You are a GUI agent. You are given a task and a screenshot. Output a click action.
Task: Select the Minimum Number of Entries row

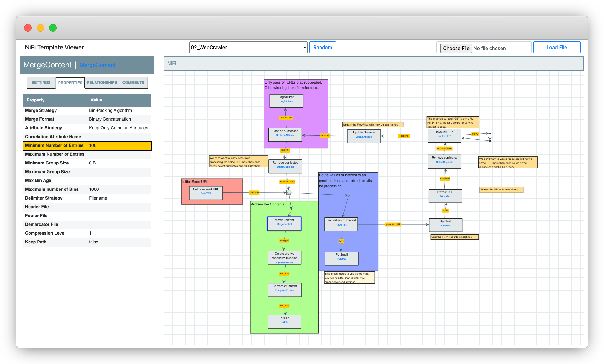pos(87,146)
